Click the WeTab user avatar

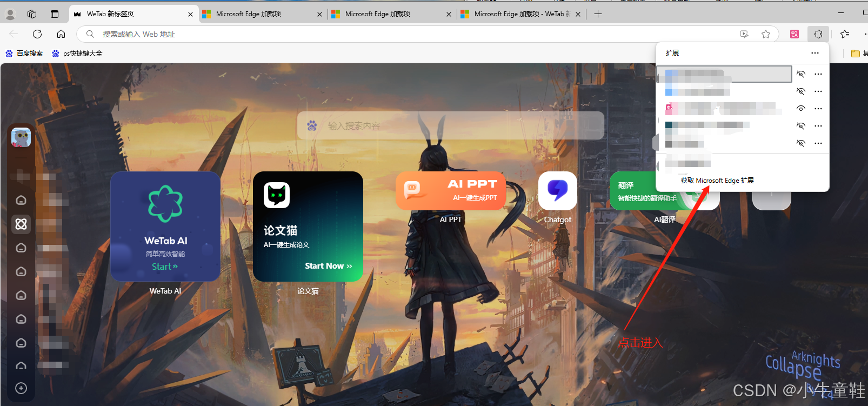click(21, 137)
